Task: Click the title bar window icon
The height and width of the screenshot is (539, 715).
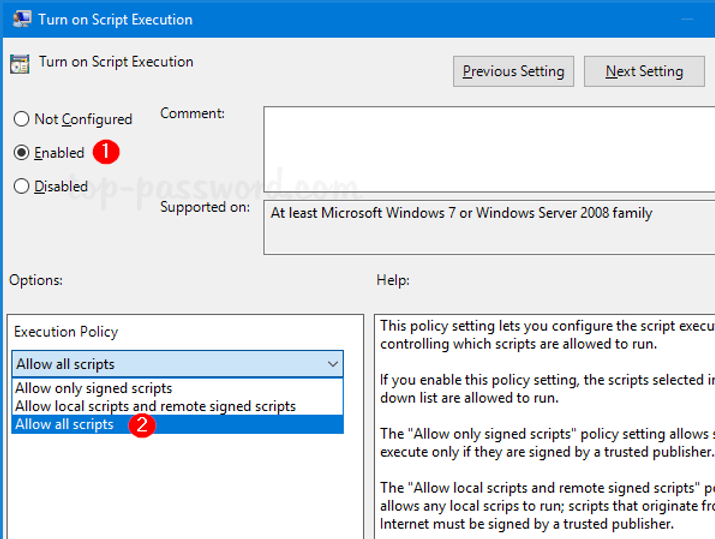Action: point(22,19)
